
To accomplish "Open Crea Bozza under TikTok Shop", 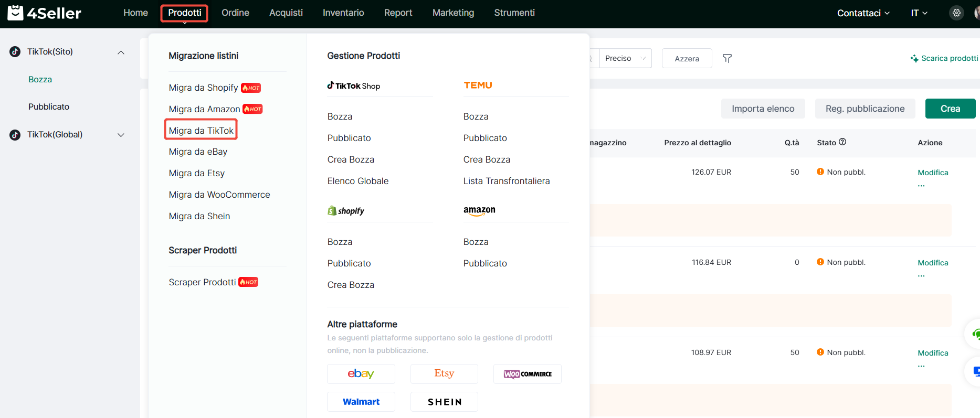I will coord(351,159).
